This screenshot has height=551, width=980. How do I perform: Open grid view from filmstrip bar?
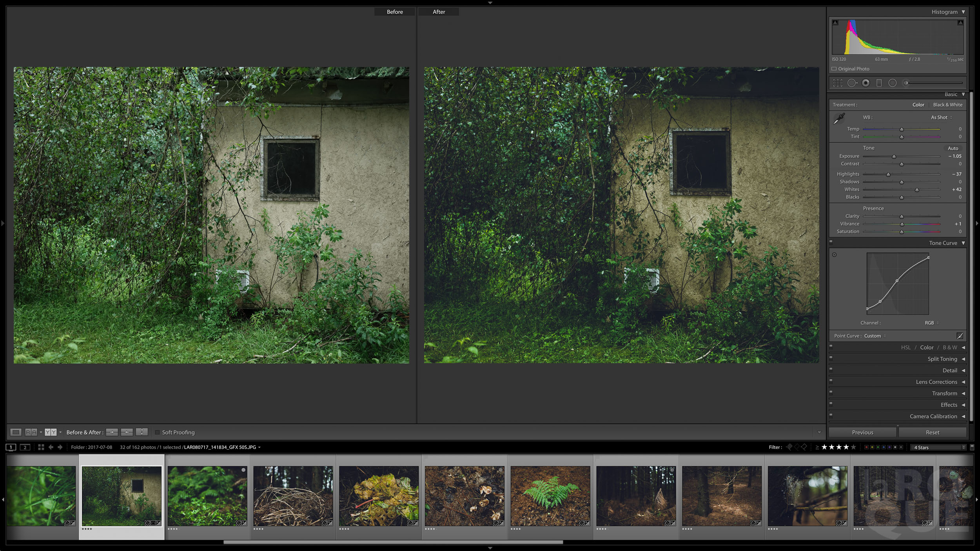point(41,447)
